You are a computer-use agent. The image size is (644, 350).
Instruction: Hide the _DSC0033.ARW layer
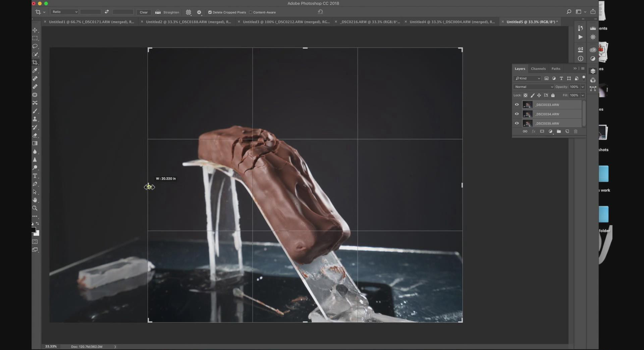[517, 105]
